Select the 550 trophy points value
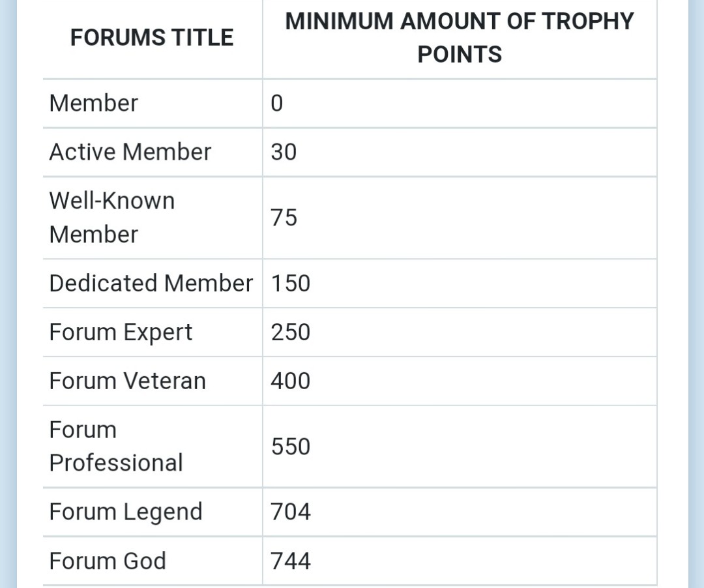This screenshot has height=588, width=704. pyautogui.click(x=291, y=447)
